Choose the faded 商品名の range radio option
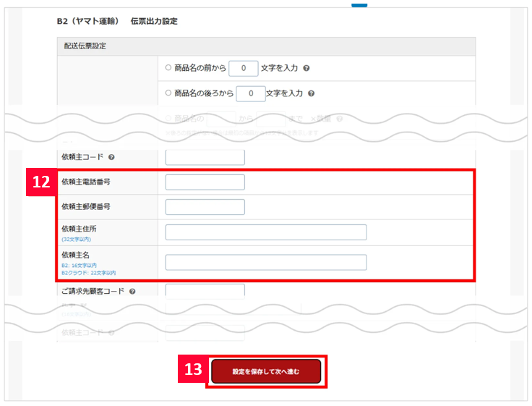The height and width of the screenshot is (406, 532). coord(168,119)
